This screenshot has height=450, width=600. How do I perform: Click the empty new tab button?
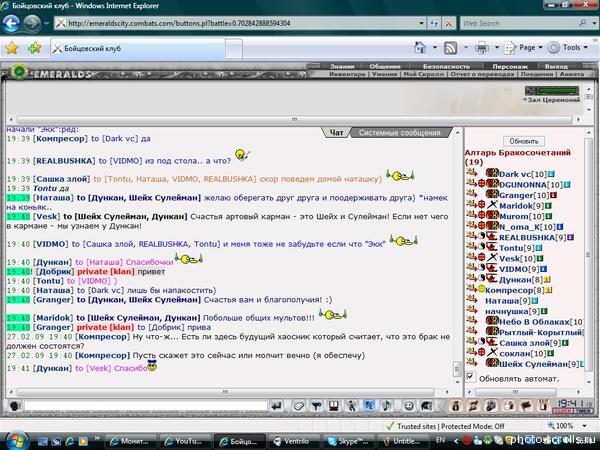point(233,49)
